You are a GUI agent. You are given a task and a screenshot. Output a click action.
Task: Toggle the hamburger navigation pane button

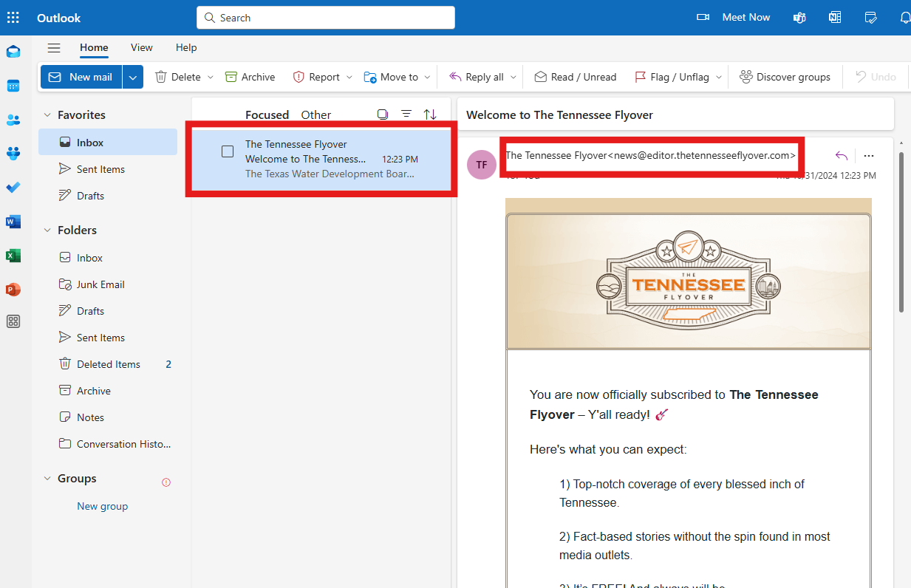tap(54, 48)
